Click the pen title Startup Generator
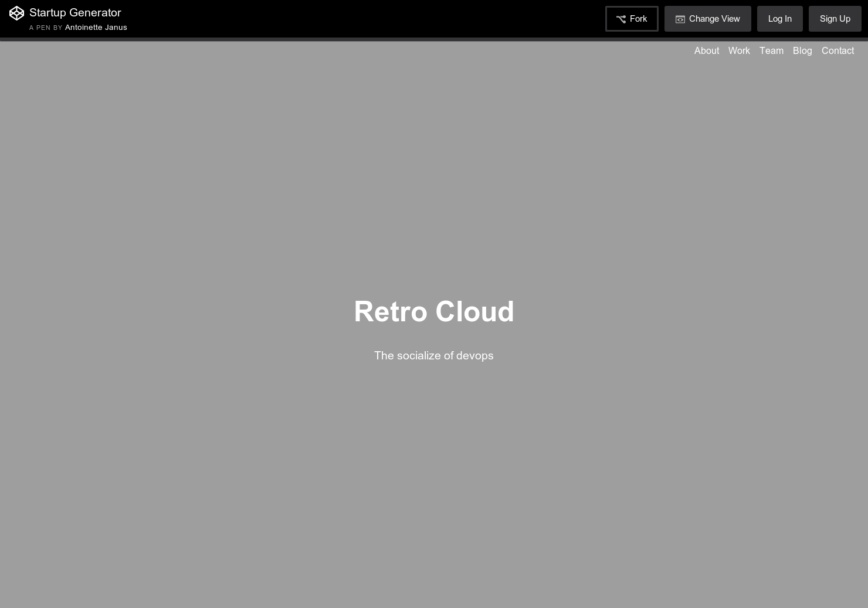This screenshot has width=868, height=608. (75, 12)
